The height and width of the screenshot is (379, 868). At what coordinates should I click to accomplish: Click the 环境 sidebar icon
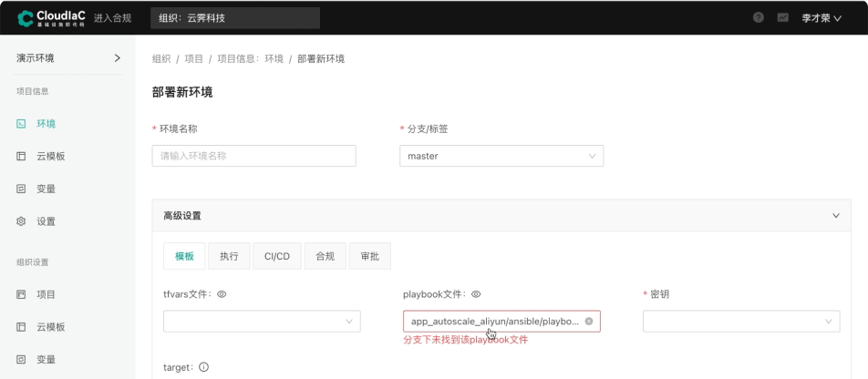(21, 124)
